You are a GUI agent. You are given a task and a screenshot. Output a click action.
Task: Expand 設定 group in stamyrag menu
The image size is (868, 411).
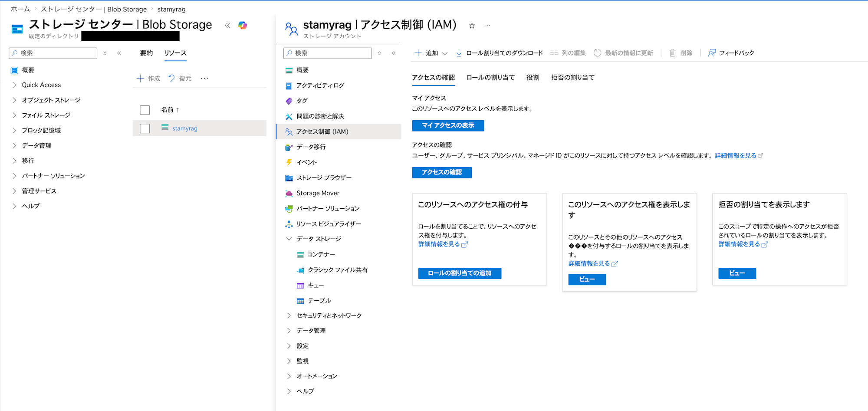pyautogui.click(x=289, y=346)
